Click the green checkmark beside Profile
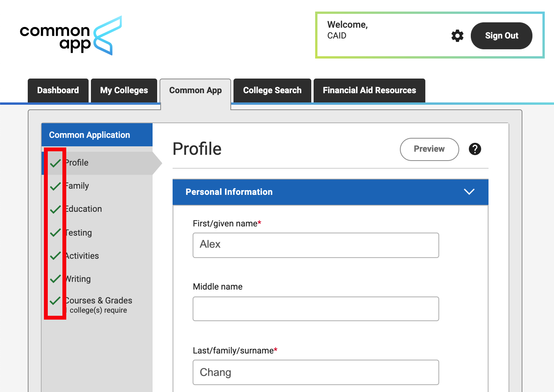The height and width of the screenshot is (392, 554). click(55, 163)
